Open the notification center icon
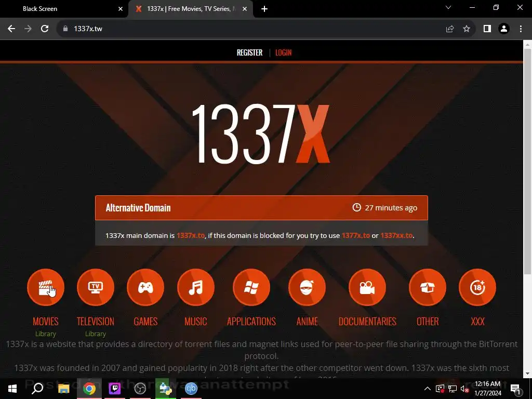This screenshot has width=532, height=399. click(x=516, y=389)
